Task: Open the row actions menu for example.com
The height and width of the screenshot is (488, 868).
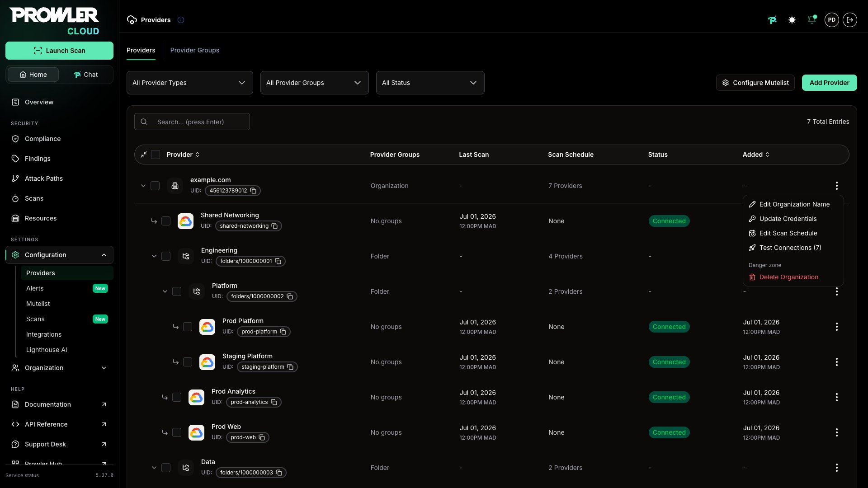Action: pos(836,186)
